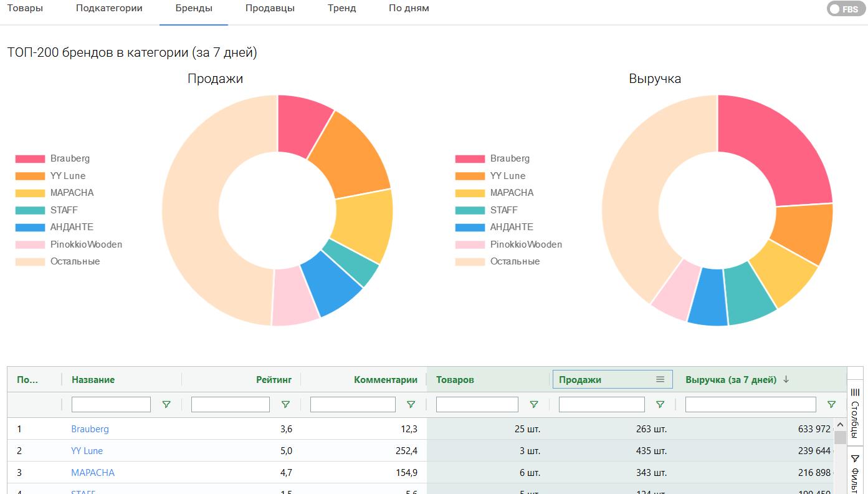Toggle STAFF in the Продажи chart legend
Screen dimensions: 868x494
click(46, 210)
